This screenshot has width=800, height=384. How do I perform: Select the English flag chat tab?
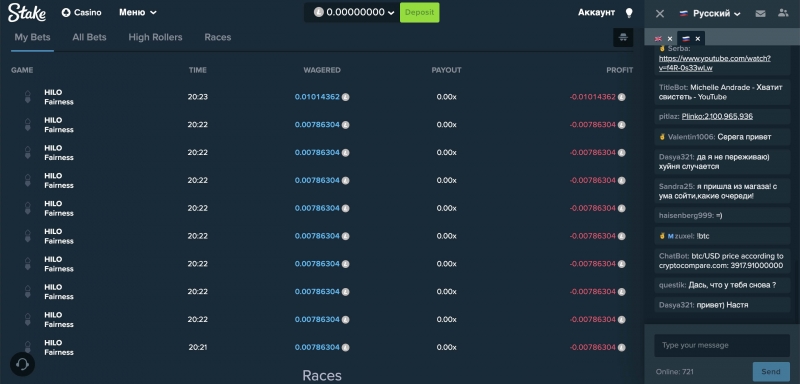(x=658, y=39)
